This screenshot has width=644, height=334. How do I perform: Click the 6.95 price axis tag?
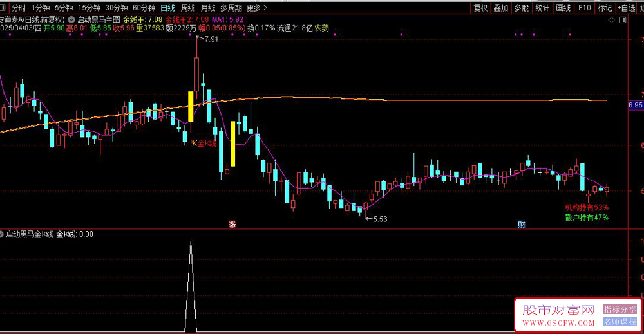click(636, 105)
